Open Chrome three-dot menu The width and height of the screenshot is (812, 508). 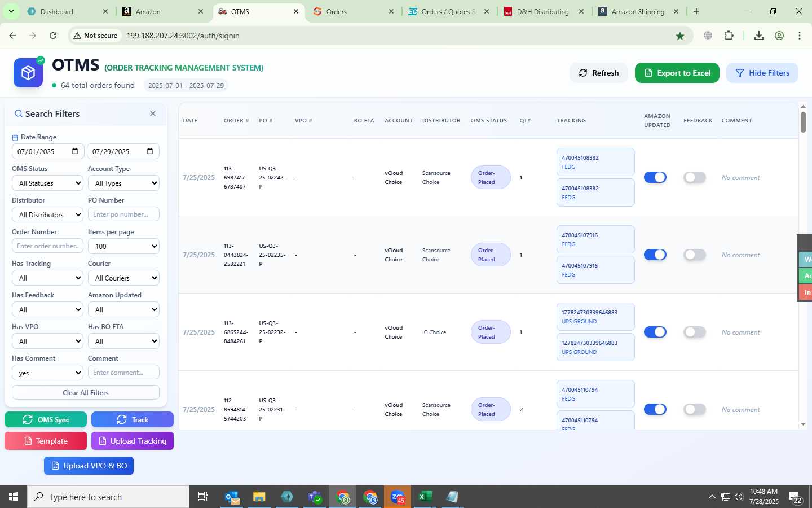click(800, 36)
